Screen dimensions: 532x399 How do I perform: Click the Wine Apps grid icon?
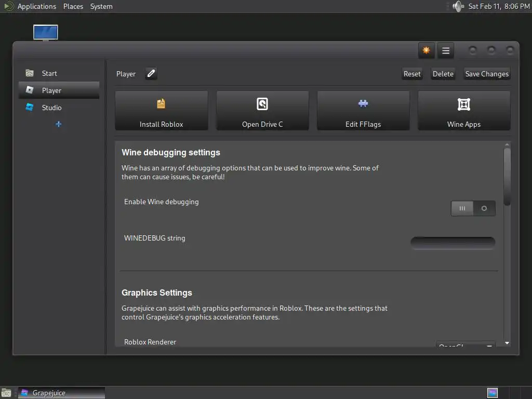coord(464,104)
